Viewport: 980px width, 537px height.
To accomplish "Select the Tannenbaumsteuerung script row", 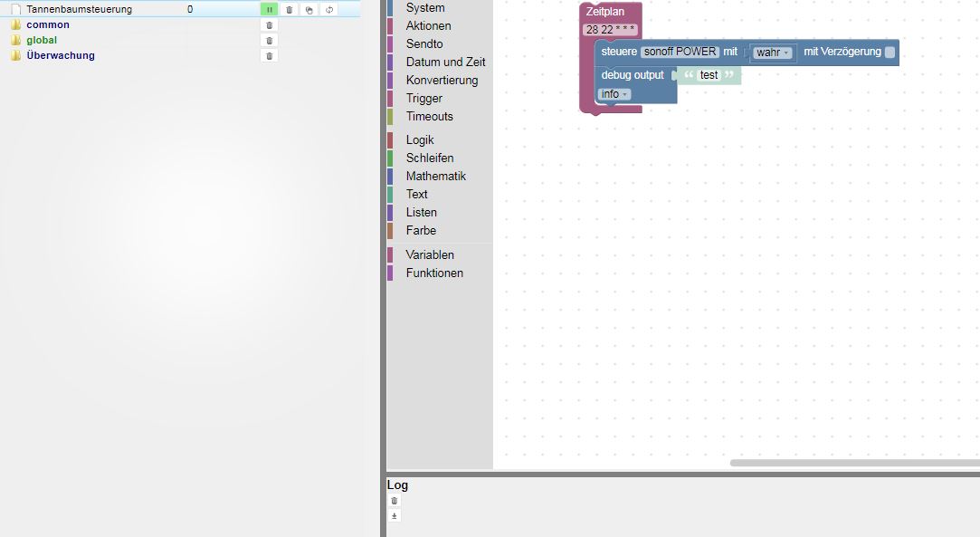I will (x=180, y=9).
